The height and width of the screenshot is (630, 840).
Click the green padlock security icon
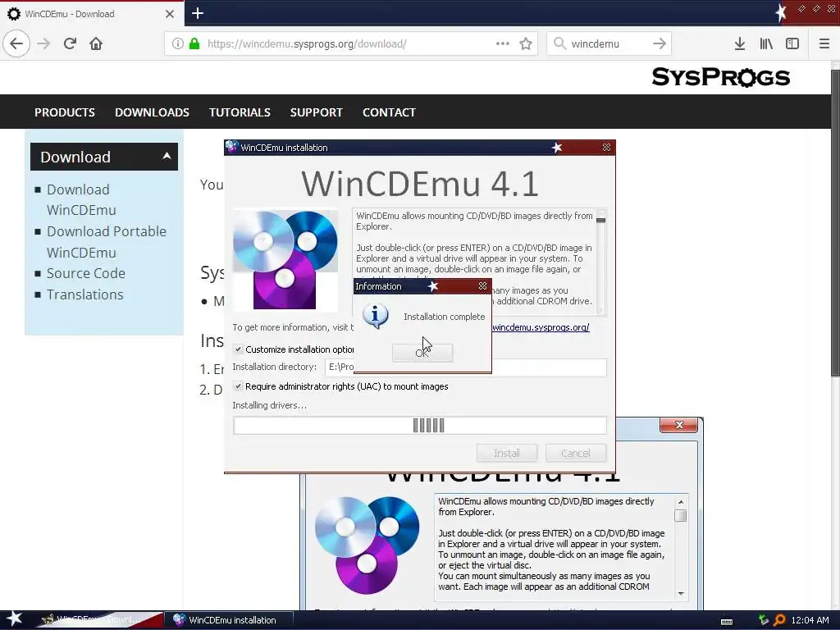pyautogui.click(x=194, y=43)
